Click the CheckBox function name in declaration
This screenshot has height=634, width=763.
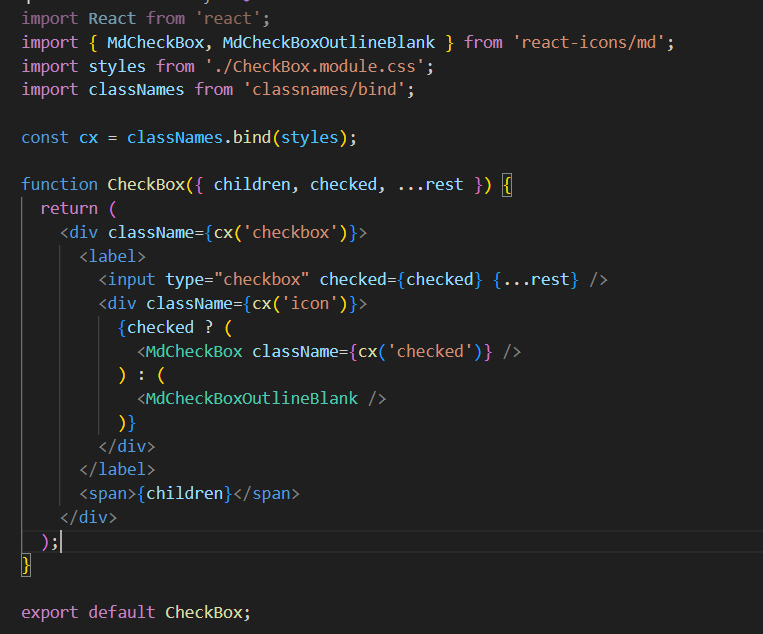pyautogui.click(x=146, y=184)
